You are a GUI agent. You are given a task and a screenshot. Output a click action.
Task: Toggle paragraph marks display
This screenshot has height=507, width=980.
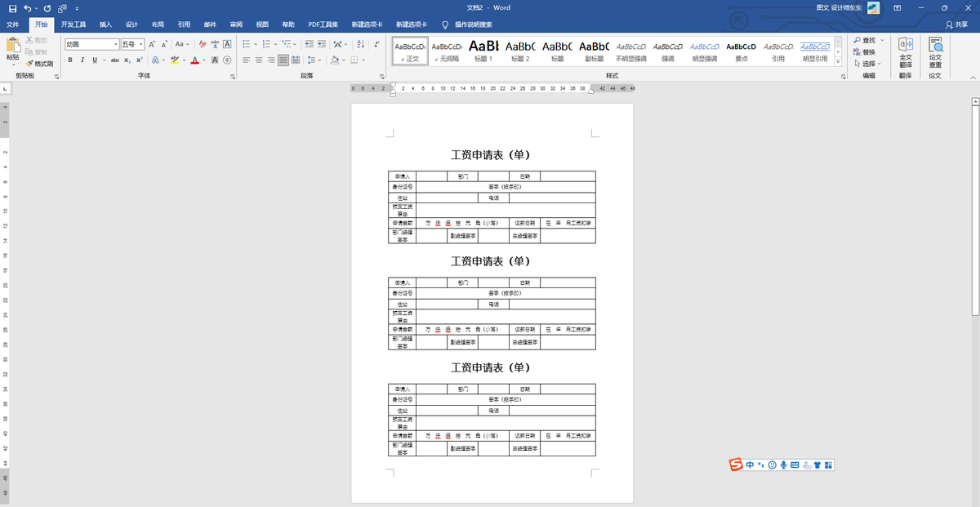(x=376, y=43)
